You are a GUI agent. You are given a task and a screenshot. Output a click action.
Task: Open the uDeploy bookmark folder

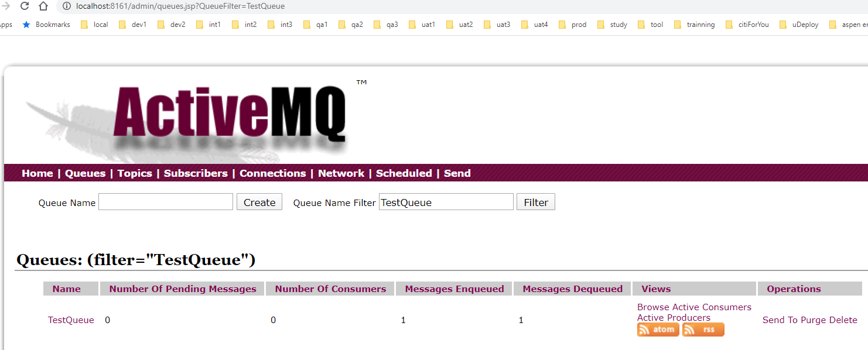pyautogui.click(x=799, y=25)
